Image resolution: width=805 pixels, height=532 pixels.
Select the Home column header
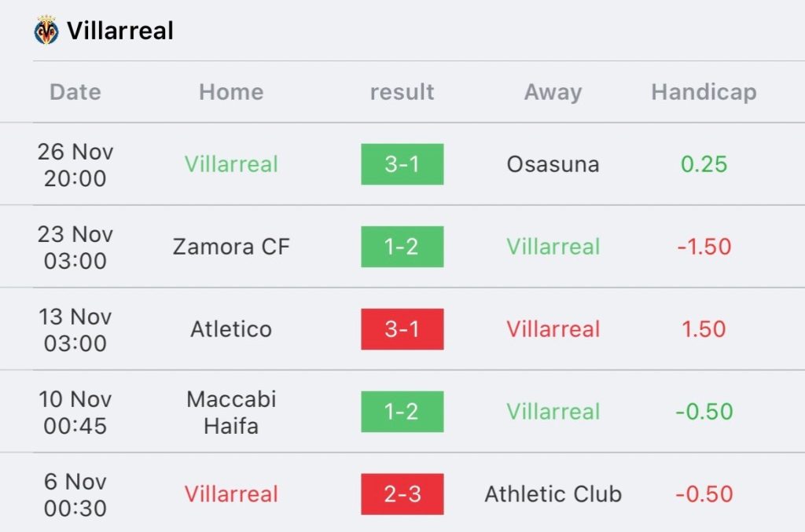click(231, 93)
